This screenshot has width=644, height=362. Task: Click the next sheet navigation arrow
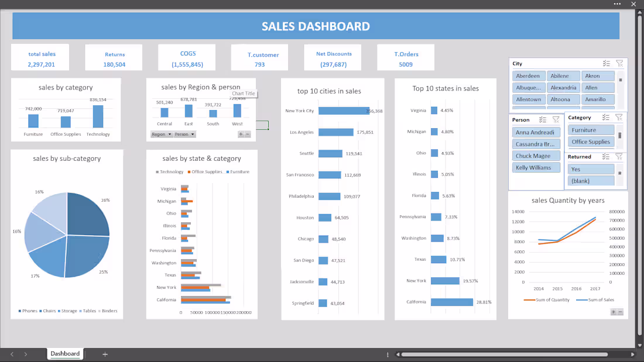click(26, 353)
